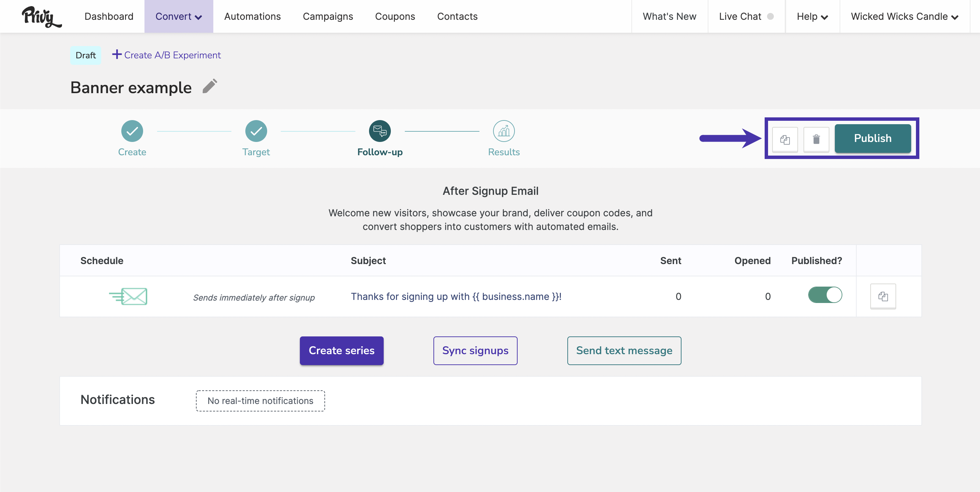Go to the Create step checkmark

click(132, 131)
